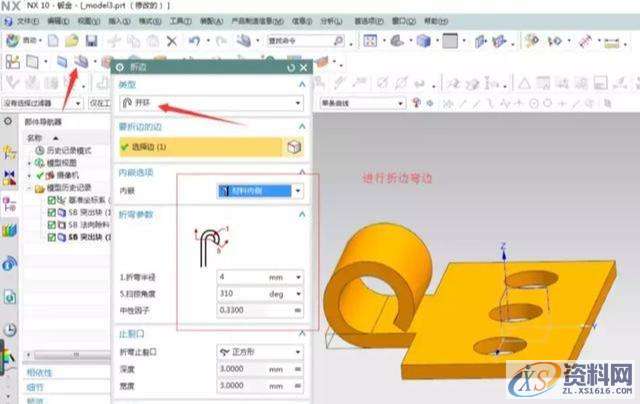Collapse the Bend Parameters section
The height and width of the screenshot is (404, 640).
point(302,214)
